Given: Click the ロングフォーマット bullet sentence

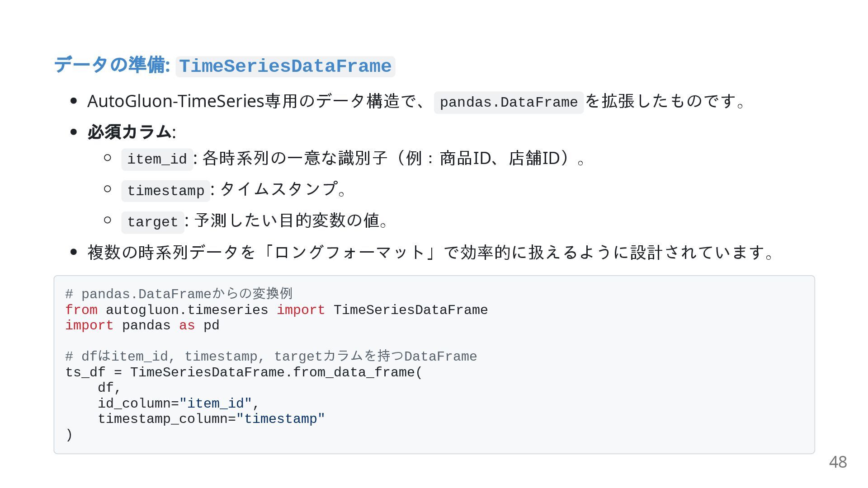Looking at the screenshot, I should 431,252.
